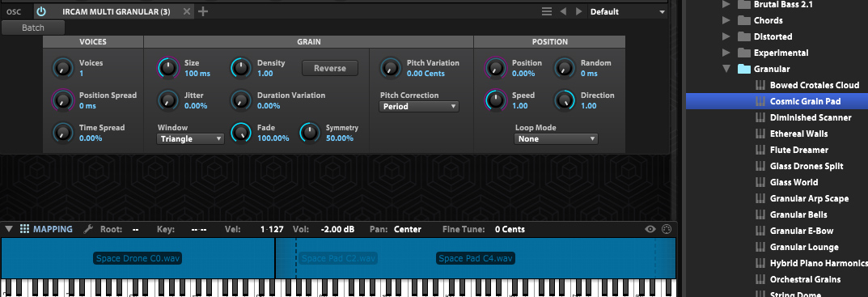
Task: Click the Fade knob
Action: (241, 133)
